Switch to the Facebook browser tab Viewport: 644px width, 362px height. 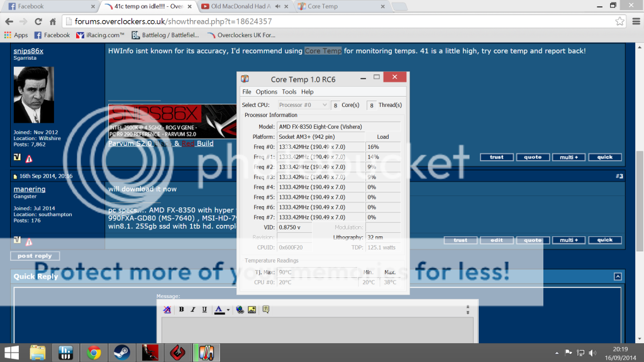[x=48, y=6]
